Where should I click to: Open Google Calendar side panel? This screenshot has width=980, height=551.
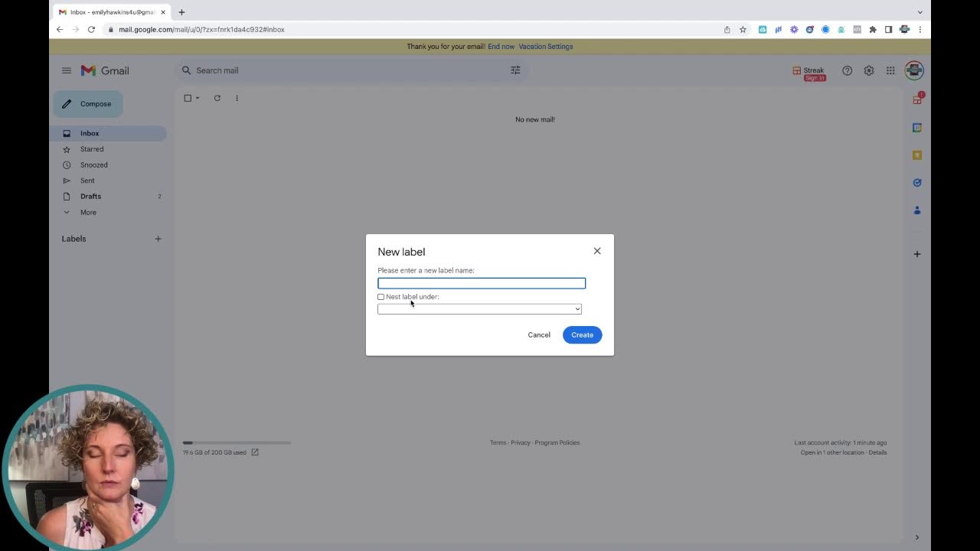click(917, 128)
